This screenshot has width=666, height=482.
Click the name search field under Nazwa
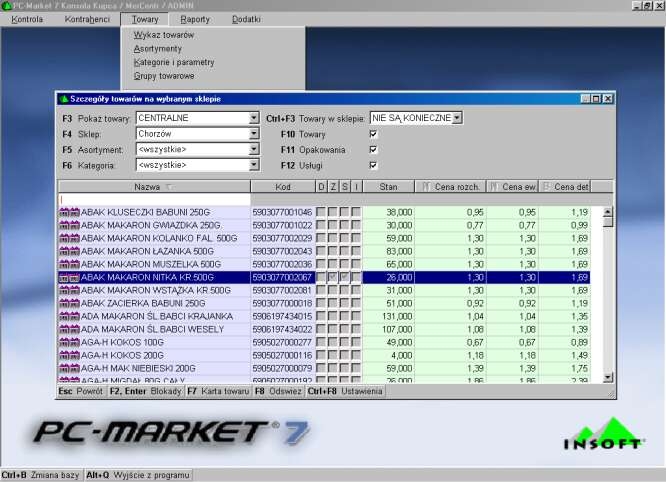(154, 200)
